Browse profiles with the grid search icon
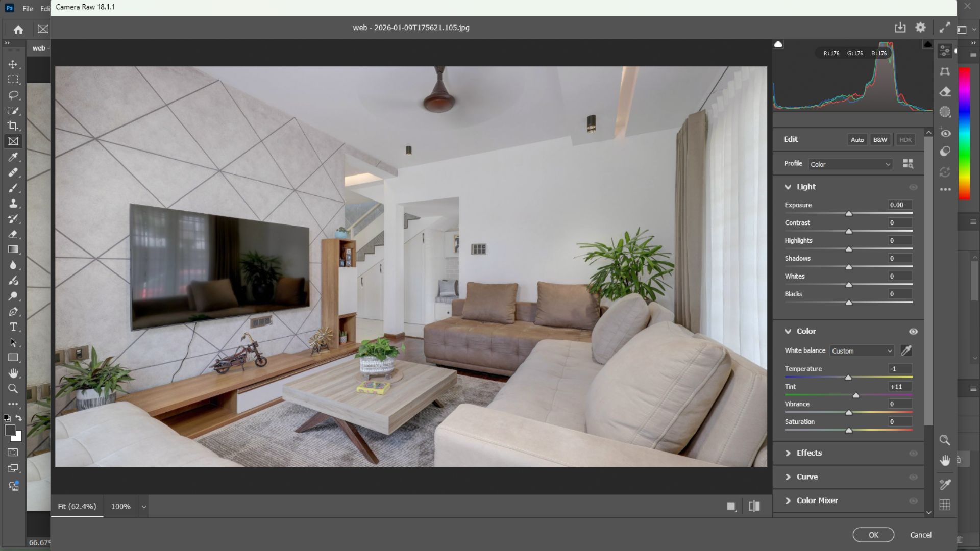Screen dimensions: 980x551 click(908, 164)
